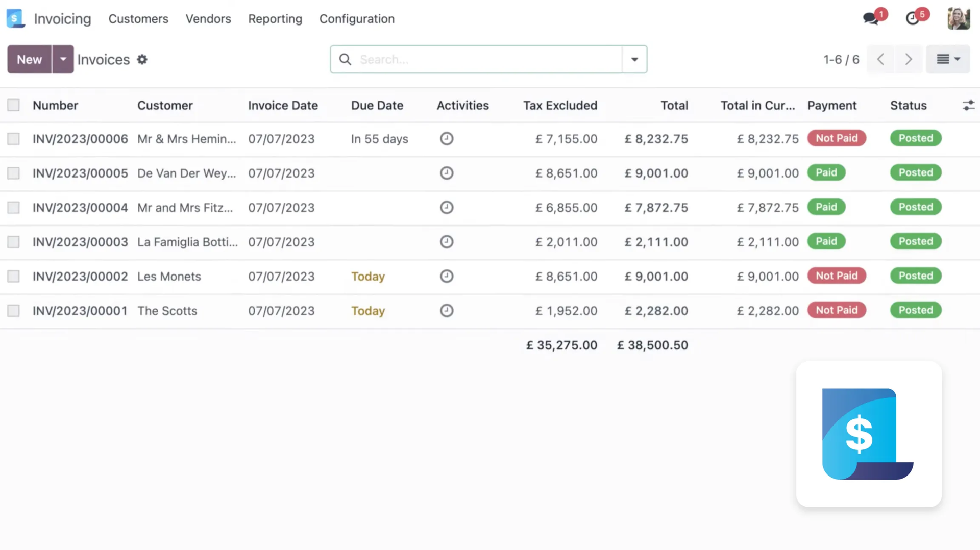This screenshot has width=980, height=550.
Task: Open the Configuration menu
Action: click(357, 19)
